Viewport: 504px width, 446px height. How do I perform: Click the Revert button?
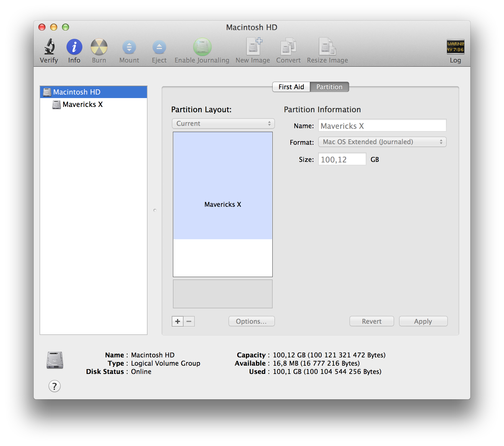click(x=372, y=321)
